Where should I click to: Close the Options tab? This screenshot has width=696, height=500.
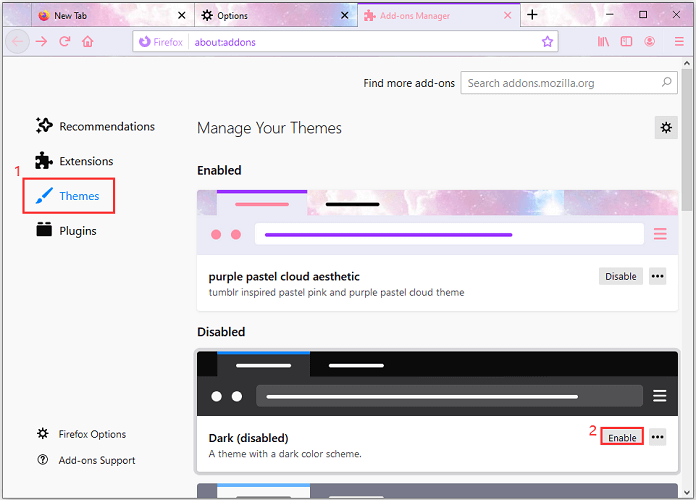(344, 16)
